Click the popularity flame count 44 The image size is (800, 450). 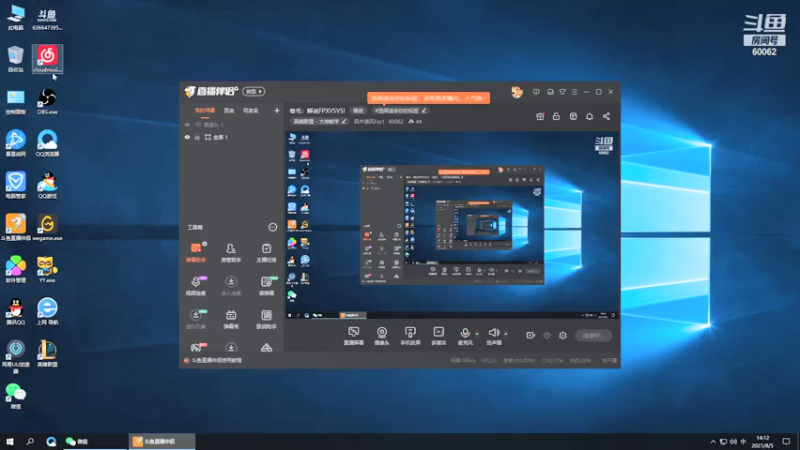pos(415,121)
